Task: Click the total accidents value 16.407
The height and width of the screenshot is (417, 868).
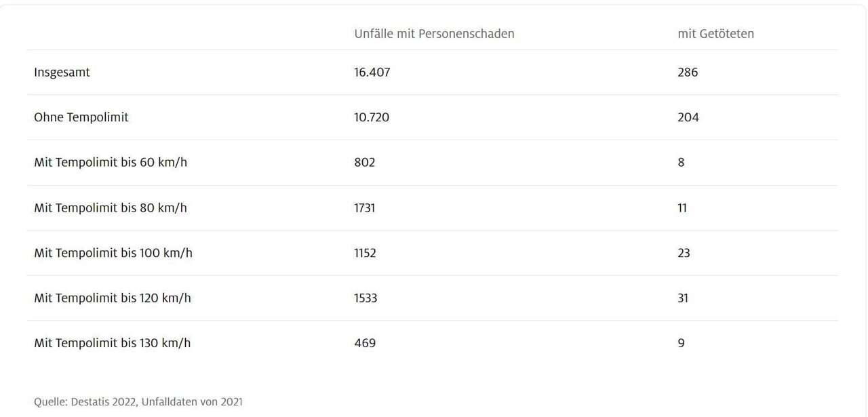Action: click(x=372, y=72)
